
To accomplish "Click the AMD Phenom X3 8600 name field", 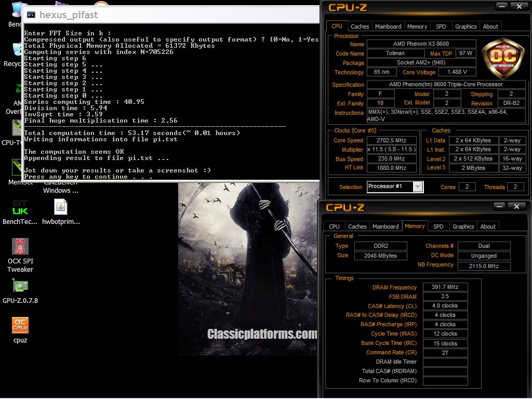I will (x=421, y=44).
